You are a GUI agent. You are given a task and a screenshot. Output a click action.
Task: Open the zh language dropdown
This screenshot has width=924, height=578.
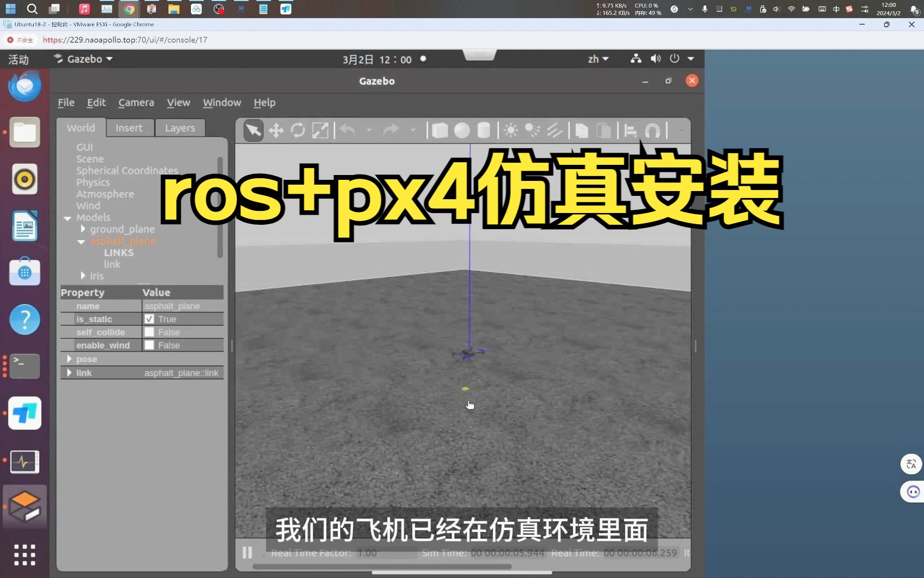[598, 59]
